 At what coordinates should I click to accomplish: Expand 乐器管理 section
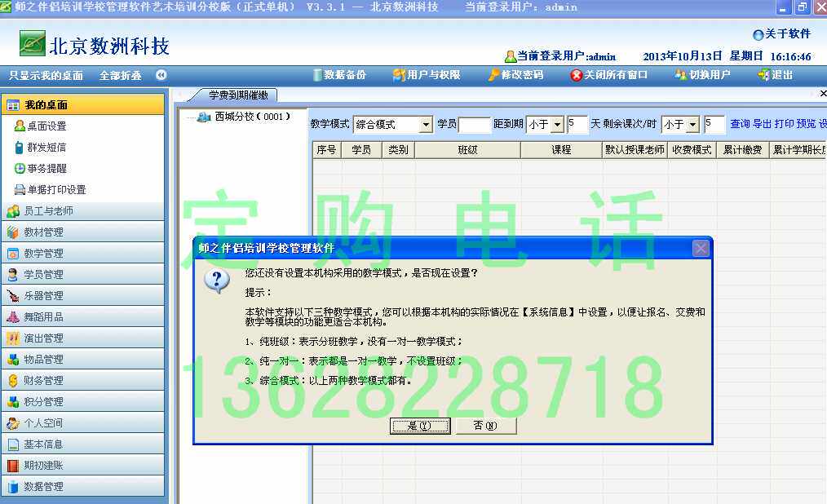pos(83,295)
